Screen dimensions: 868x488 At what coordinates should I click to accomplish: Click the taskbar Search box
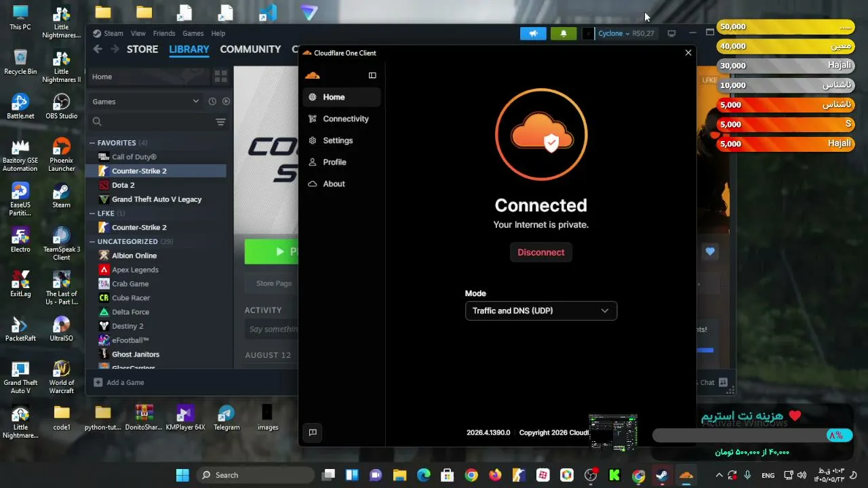pyautogui.click(x=256, y=475)
